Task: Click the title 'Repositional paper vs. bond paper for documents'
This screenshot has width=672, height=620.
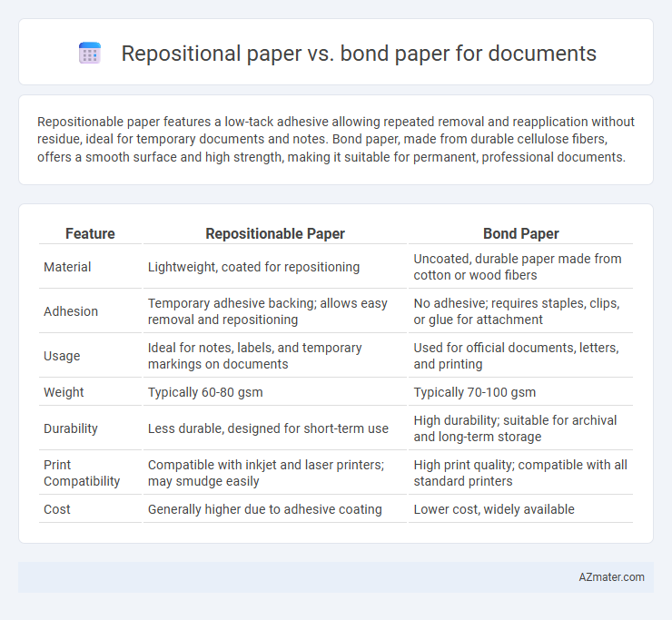Action: point(359,54)
